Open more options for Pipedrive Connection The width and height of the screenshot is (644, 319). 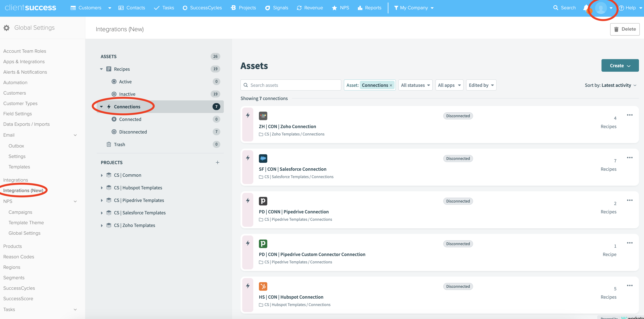coord(630,200)
